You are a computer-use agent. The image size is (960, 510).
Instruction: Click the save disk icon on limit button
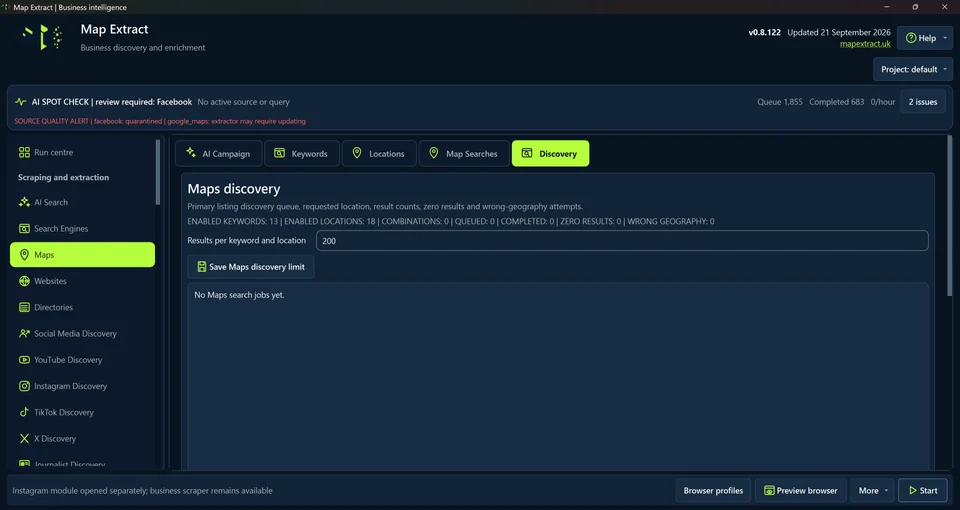click(x=201, y=266)
